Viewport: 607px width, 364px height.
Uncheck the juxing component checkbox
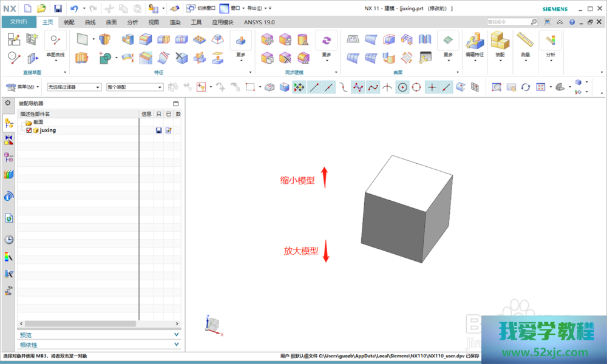point(29,130)
